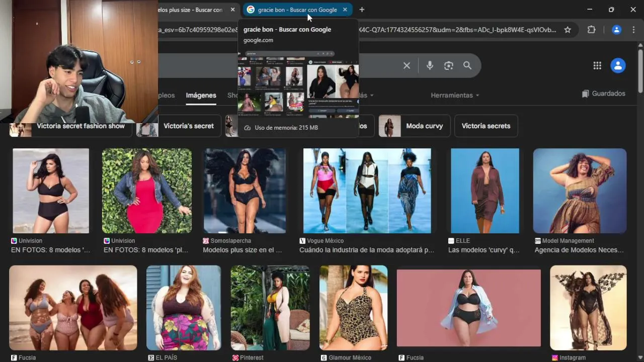Click the page vertical scrollbar
Image resolution: width=644 pixels, height=362 pixels.
pyautogui.click(x=640, y=70)
